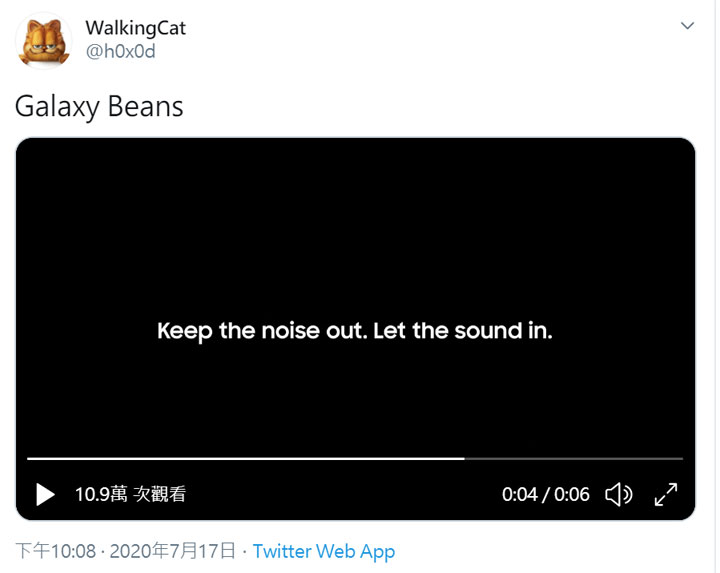
Task: Click the empty black area above video caption
Action: [x=355, y=220]
